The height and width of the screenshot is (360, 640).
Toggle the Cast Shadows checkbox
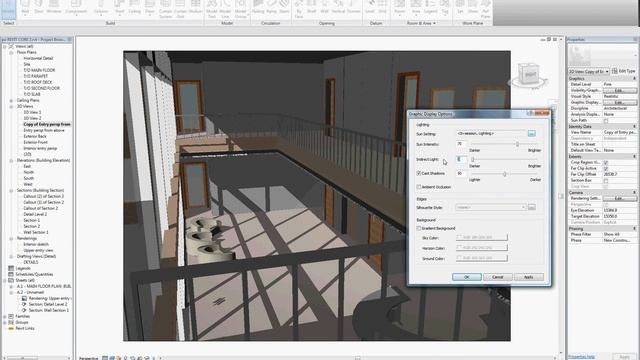(x=419, y=173)
